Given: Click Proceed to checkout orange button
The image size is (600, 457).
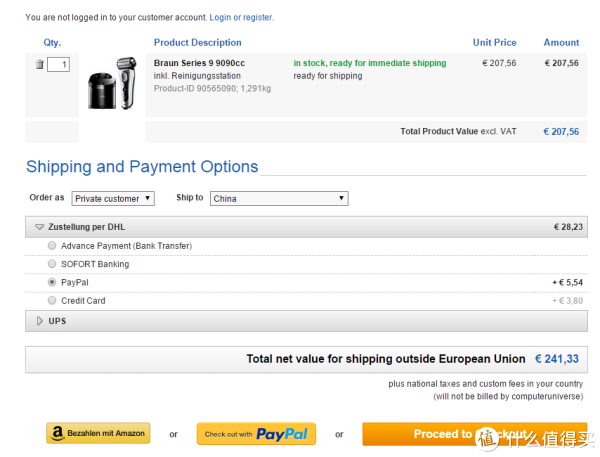Looking at the screenshot, I should (474, 434).
